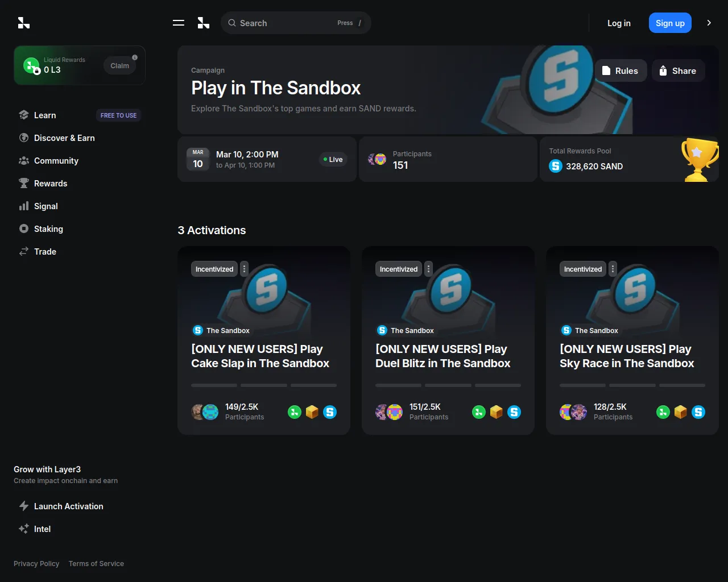The width and height of the screenshot is (728, 582).
Task: Select the Launch Activation lightning icon
Action: [x=24, y=506]
